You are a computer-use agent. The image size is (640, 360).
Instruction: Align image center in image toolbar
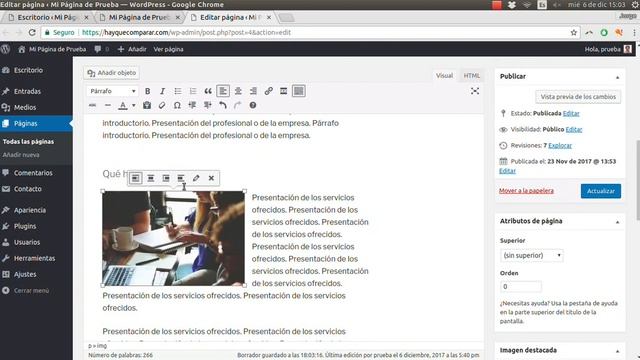tap(151, 178)
